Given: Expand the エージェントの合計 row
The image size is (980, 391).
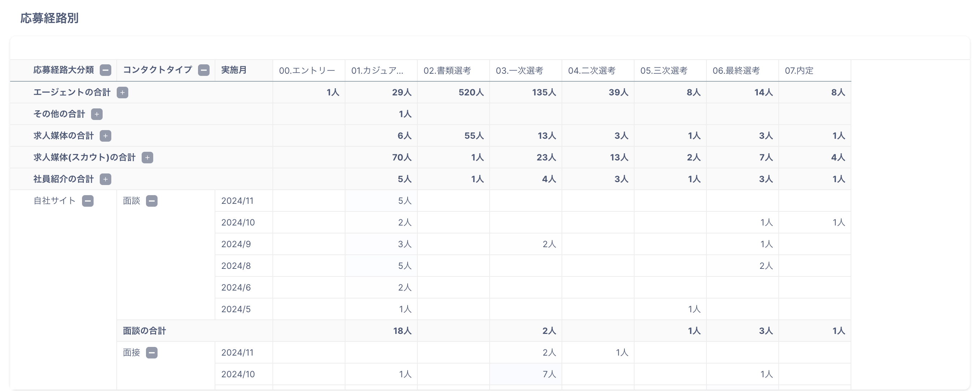Looking at the screenshot, I should [122, 93].
